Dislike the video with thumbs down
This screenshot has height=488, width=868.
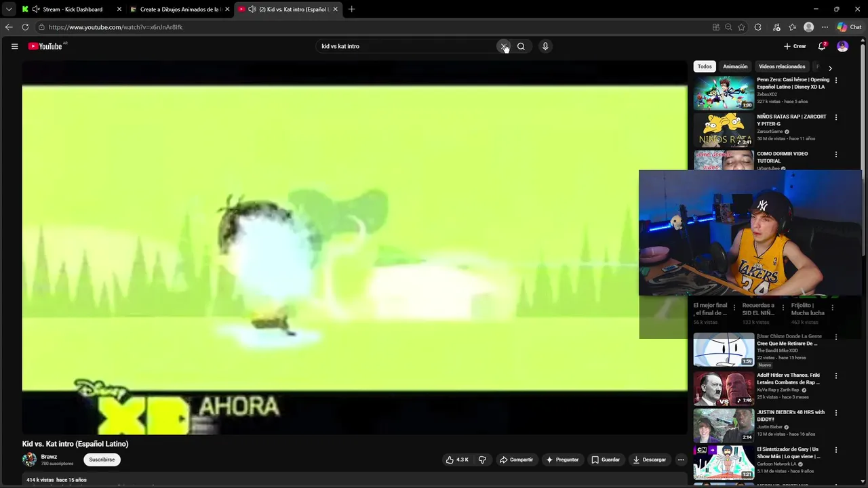pyautogui.click(x=482, y=460)
